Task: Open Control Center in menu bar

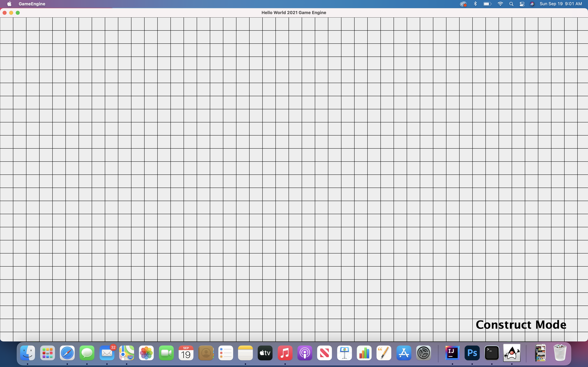Action: 522,4
